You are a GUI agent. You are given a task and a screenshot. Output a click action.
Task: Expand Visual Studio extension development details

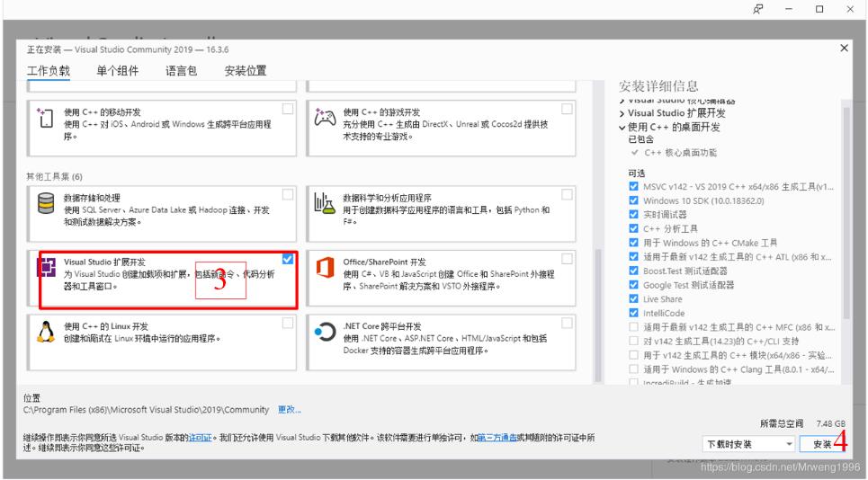[x=622, y=113]
